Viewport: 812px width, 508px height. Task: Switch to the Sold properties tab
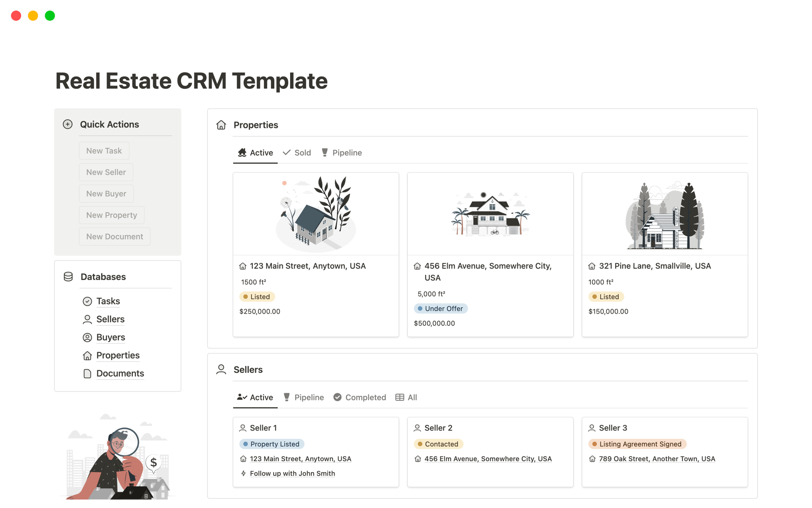point(297,153)
